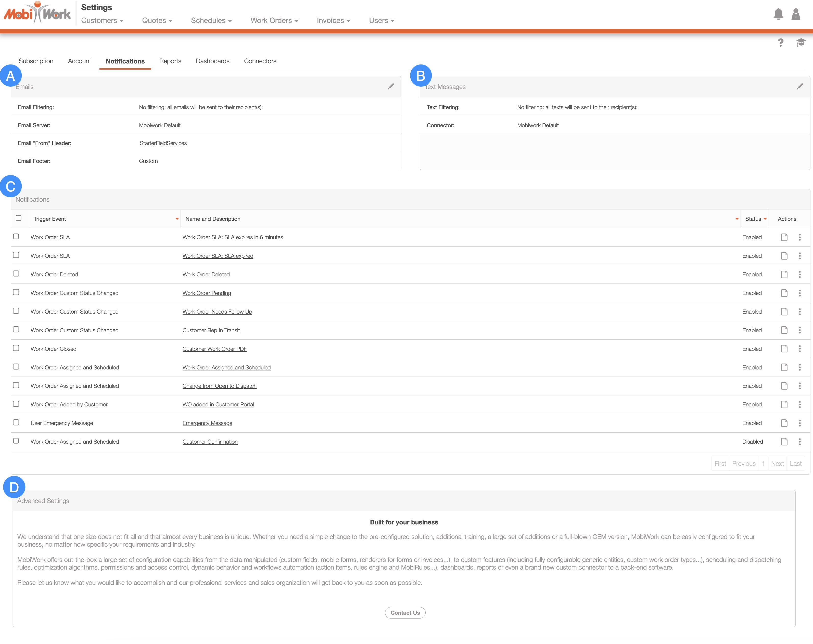Open the Trigger Event column filter arrow
The height and width of the screenshot is (644, 813).
[x=177, y=219]
